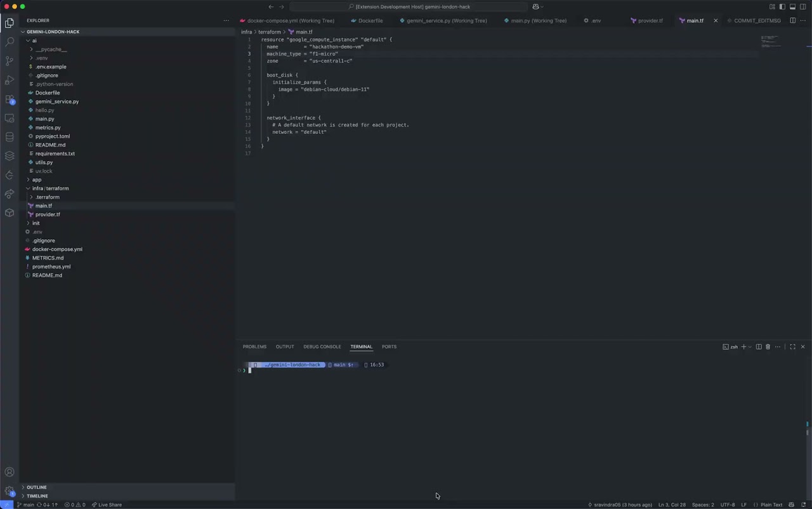Go back with navigation arrow
This screenshot has height=509, width=812.
click(x=271, y=6)
